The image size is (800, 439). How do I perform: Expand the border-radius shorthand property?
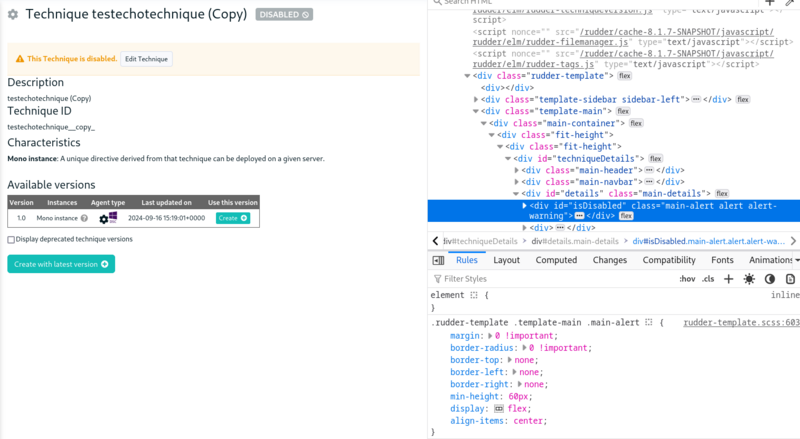[524, 348]
